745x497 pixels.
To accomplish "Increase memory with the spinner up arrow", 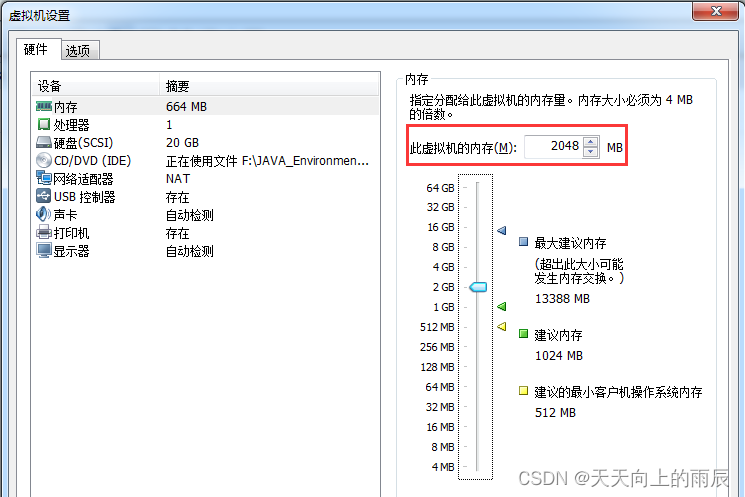I will click(590, 142).
